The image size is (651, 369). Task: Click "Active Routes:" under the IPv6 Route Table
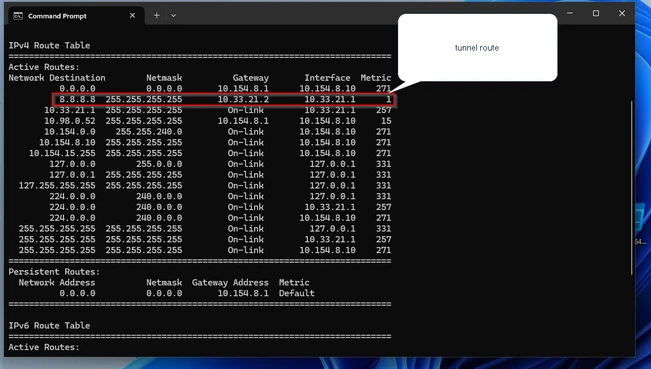(44, 347)
